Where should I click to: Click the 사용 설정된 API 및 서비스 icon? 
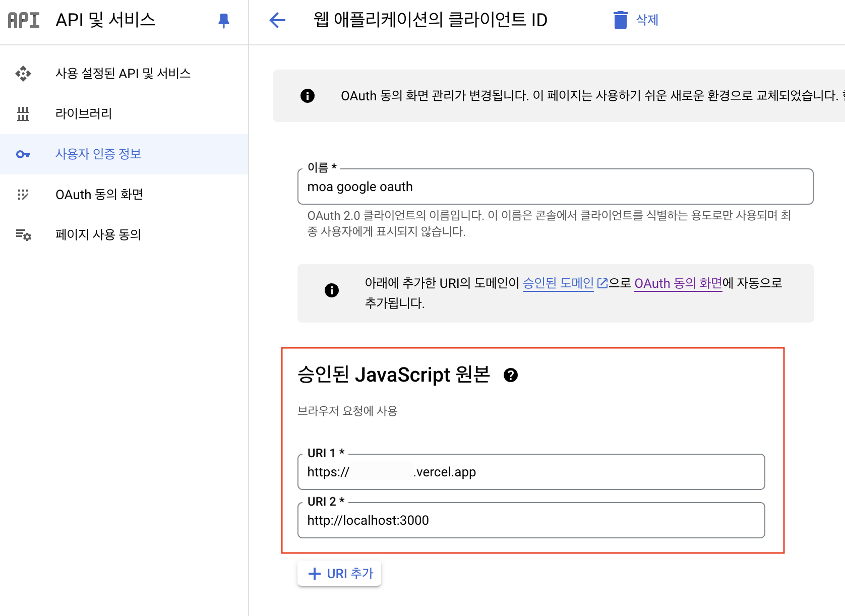click(x=23, y=74)
